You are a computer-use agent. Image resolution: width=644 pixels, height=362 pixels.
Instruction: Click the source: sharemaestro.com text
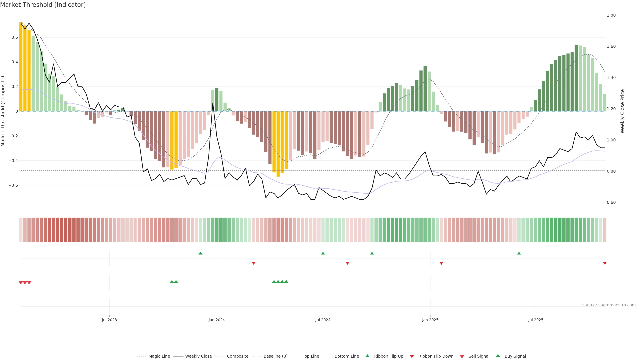[609, 305]
